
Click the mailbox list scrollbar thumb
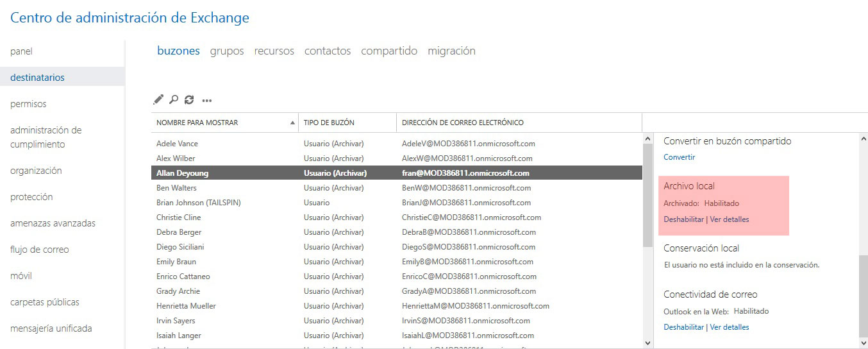coord(647,194)
